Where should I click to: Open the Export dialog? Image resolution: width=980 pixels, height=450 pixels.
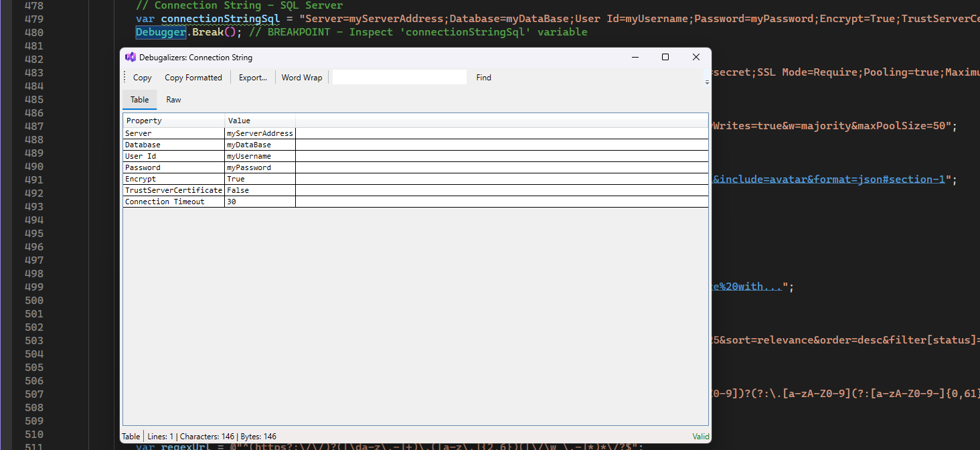(x=252, y=77)
